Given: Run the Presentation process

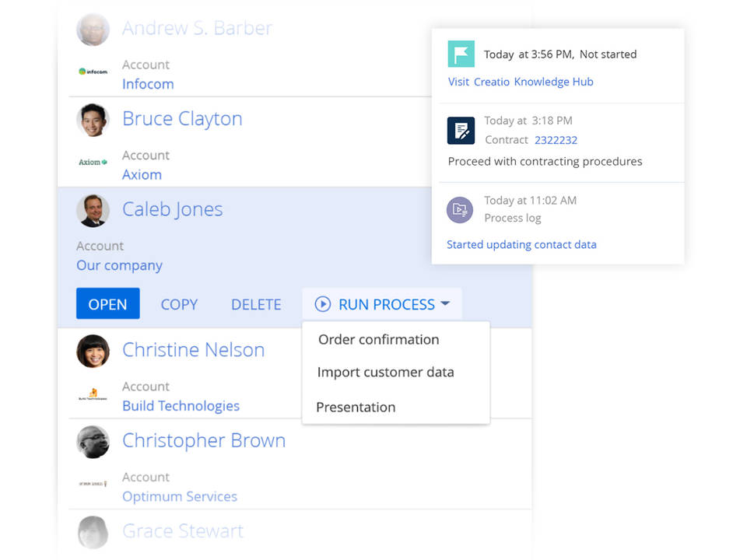Looking at the screenshot, I should [x=356, y=407].
